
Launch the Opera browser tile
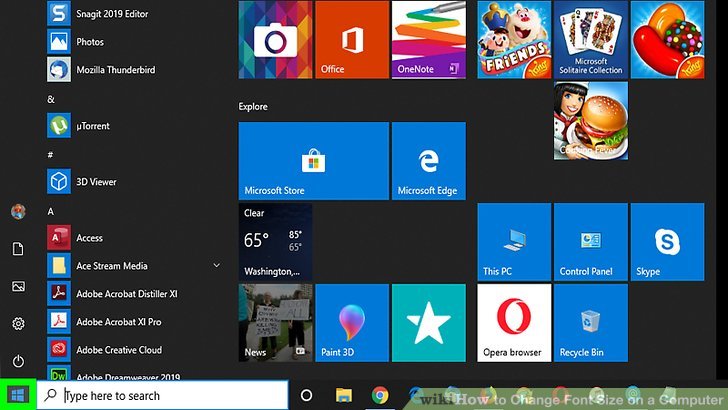514,323
